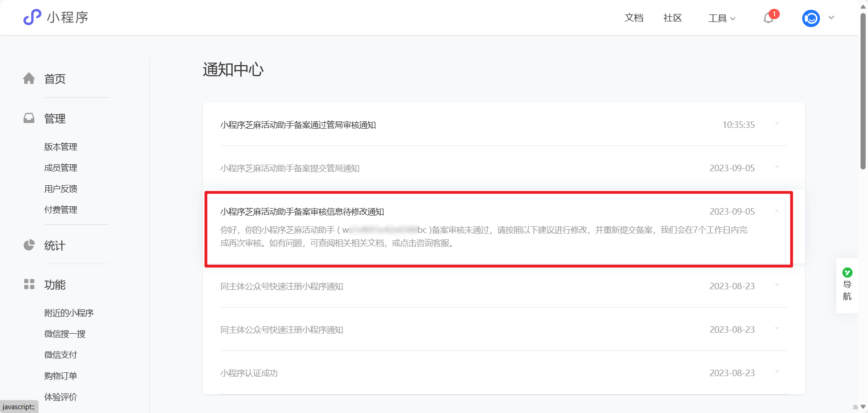Screen dimensions: 868x413
Task: Select 管理 section in sidebar
Action: [x=55, y=119]
